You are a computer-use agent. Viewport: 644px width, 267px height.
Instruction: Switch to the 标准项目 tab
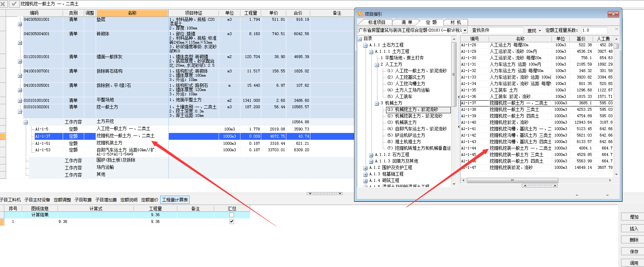click(x=377, y=22)
